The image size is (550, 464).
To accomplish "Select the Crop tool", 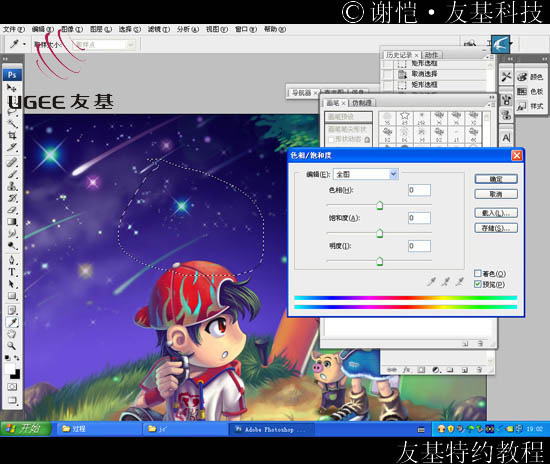I will pyautogui.click(x=12, y=135).
